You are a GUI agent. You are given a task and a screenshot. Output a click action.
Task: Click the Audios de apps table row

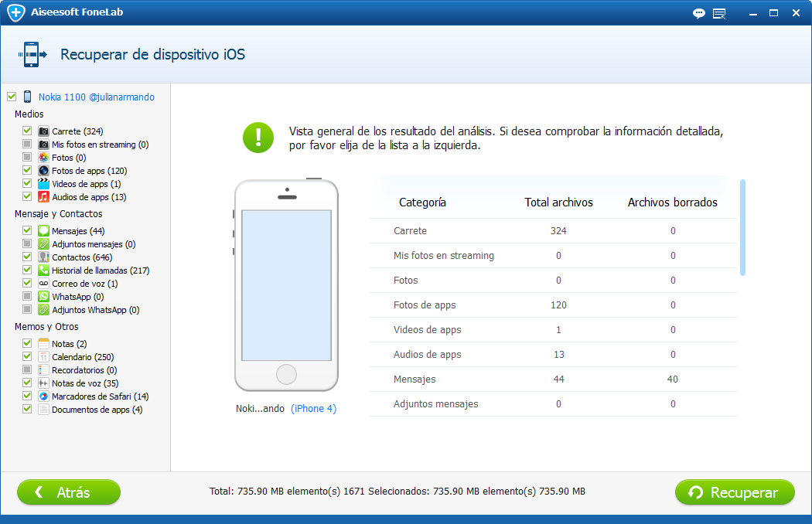(x=553, y=355)
